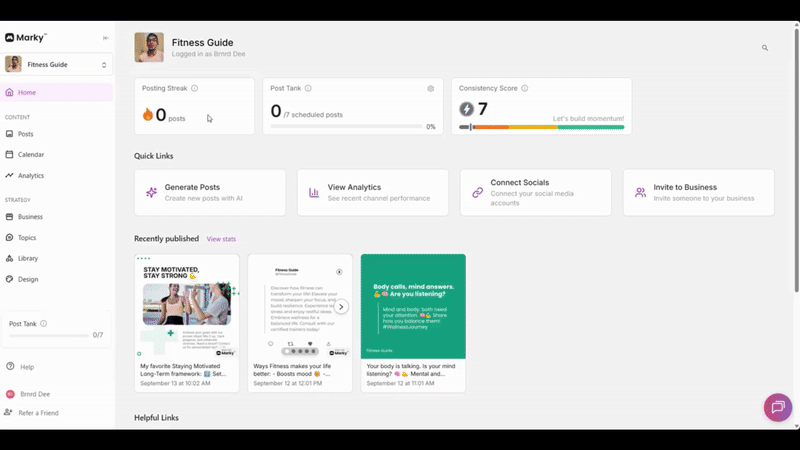The image size is (800, 450).
Task: Open the Ways Fitness makes your life post
Action: (x=300, y=323)
